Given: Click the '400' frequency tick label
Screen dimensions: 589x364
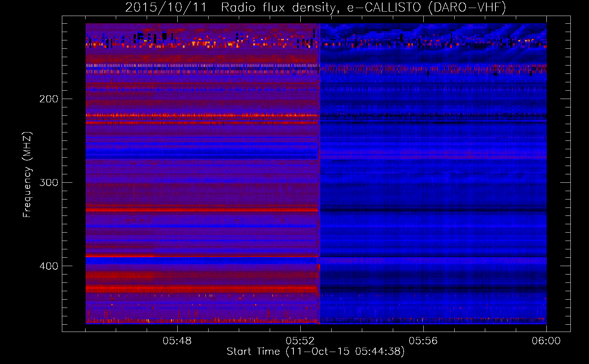Looking at the screenshot, I should (49, 266).
